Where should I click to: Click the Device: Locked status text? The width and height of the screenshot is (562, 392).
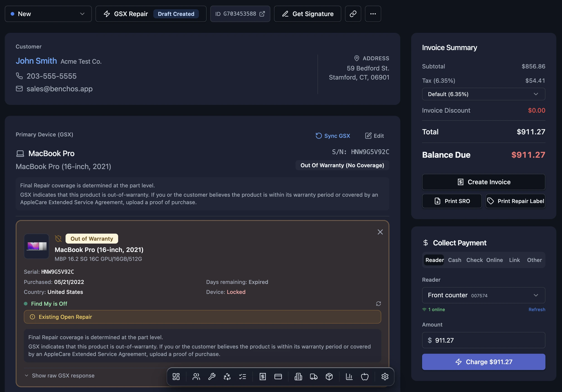(226, 292)
